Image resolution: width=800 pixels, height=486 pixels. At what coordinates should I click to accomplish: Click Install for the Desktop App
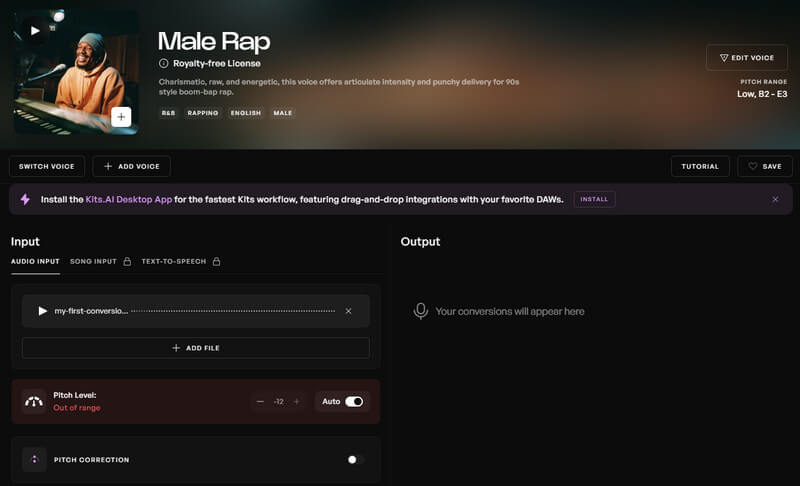pos(594,199)
